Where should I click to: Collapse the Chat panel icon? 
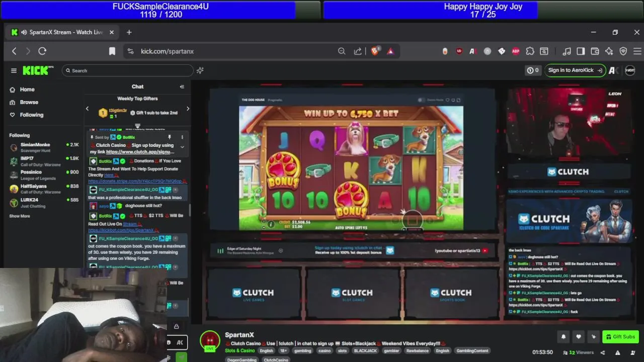[182, 86]
